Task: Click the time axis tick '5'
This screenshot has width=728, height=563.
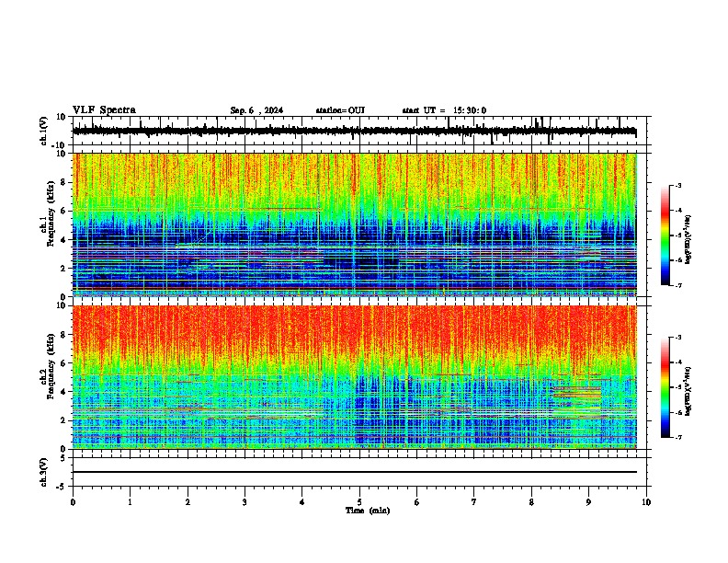Action: tap(359, 502)
